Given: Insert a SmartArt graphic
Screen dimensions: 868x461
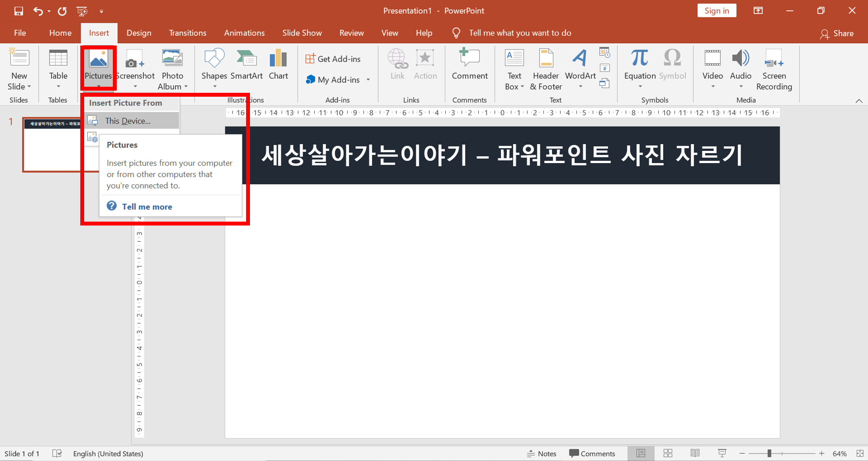Looking at the screenshot, I should click(x=247, y=65).
